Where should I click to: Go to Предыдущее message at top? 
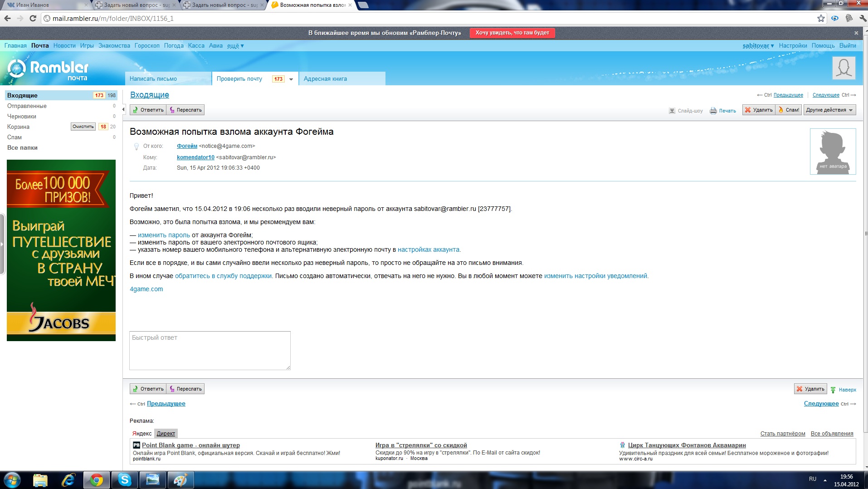pyautogui.click(x=788, y=95)
